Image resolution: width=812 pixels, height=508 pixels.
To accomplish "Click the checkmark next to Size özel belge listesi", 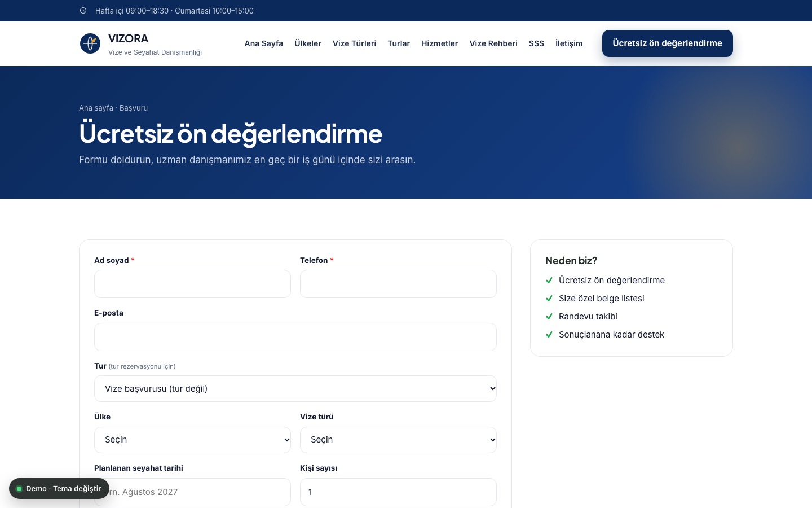I will pyautogui.click(x=549, y=299).
